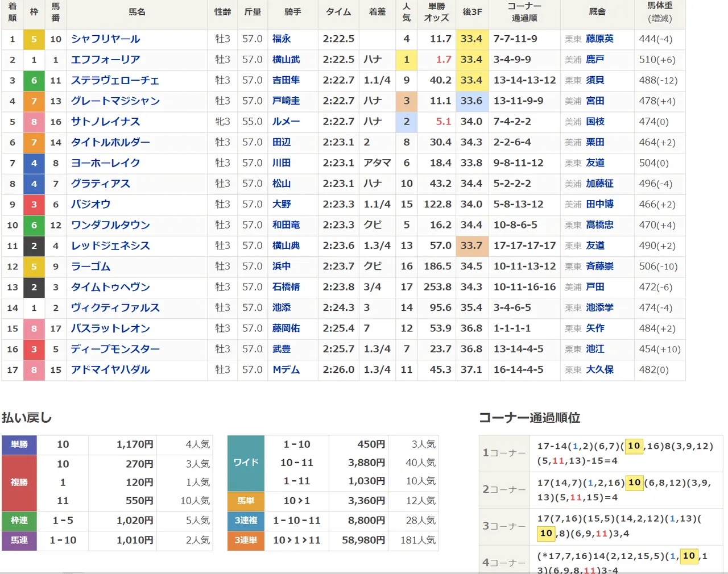Open horse link アドマイヤハダル

(110, 369)
